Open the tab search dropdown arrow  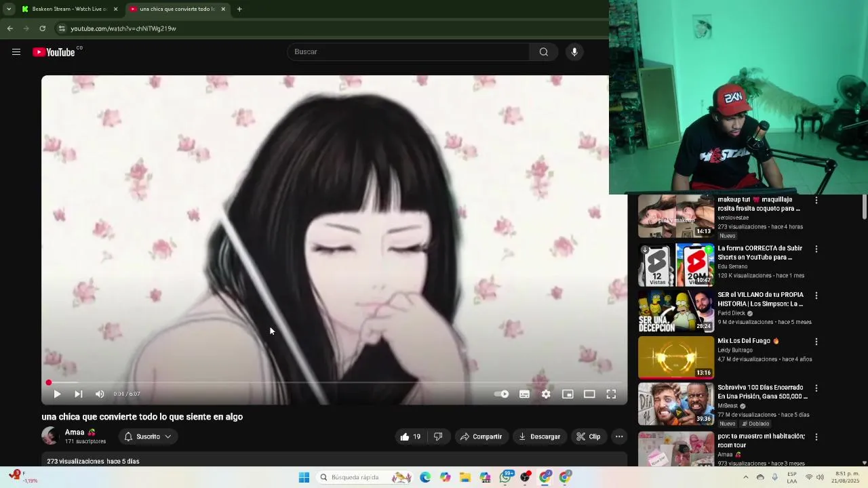(8, 9)
